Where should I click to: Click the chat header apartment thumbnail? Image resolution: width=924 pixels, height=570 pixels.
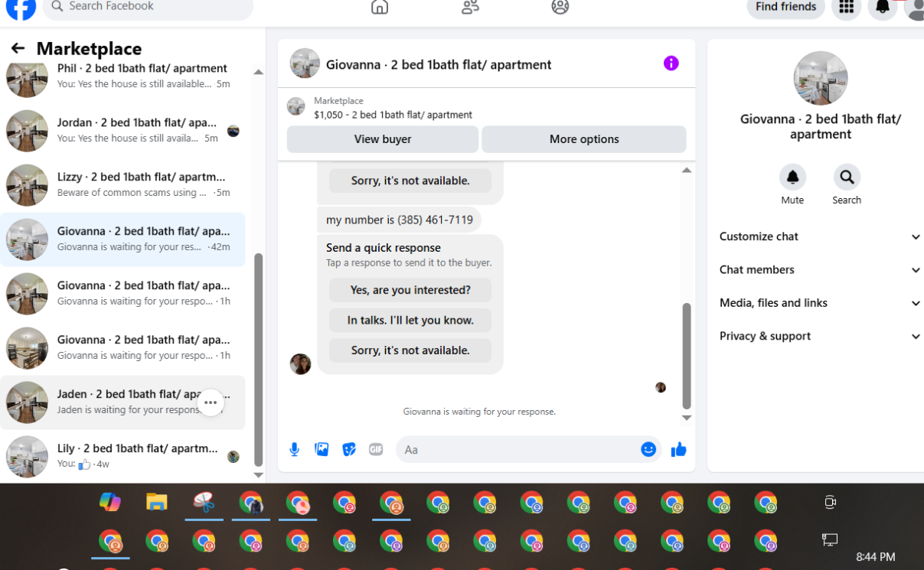[x=305, y=64]
